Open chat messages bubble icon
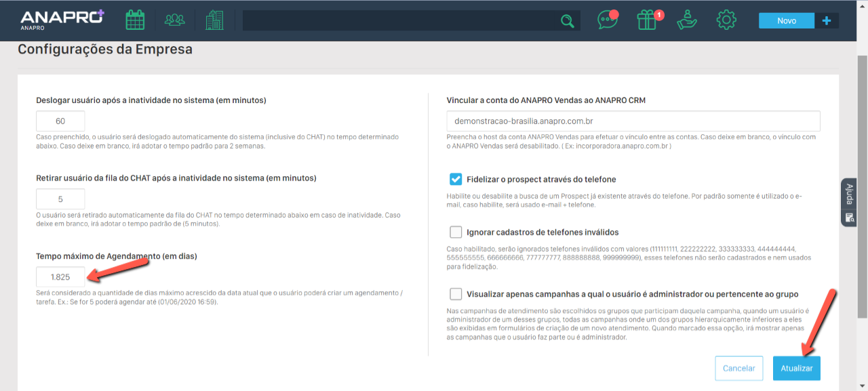This screenshot has height=391, width=868. coord(607,20)
